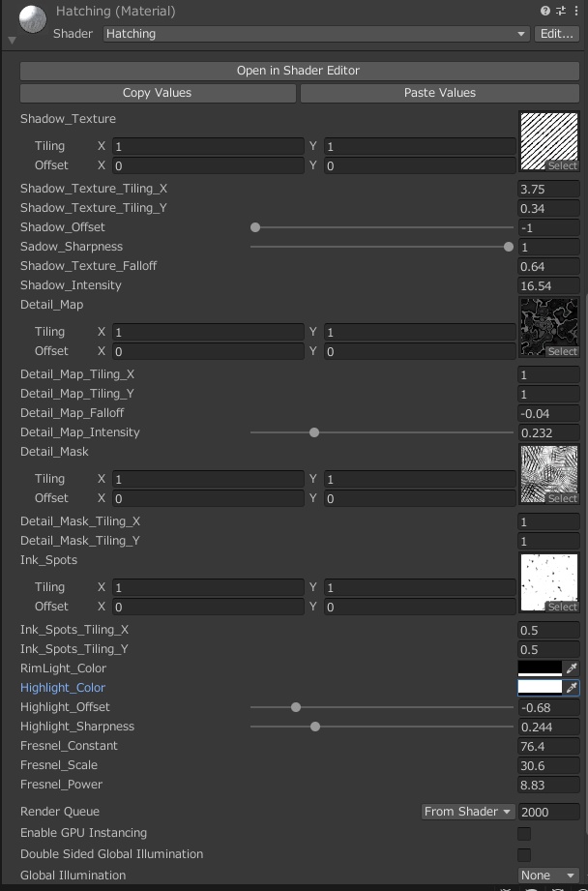Pick RimLight_Color with the eyedropper
This screenshot has height=891, width=588.
[572, 668]
